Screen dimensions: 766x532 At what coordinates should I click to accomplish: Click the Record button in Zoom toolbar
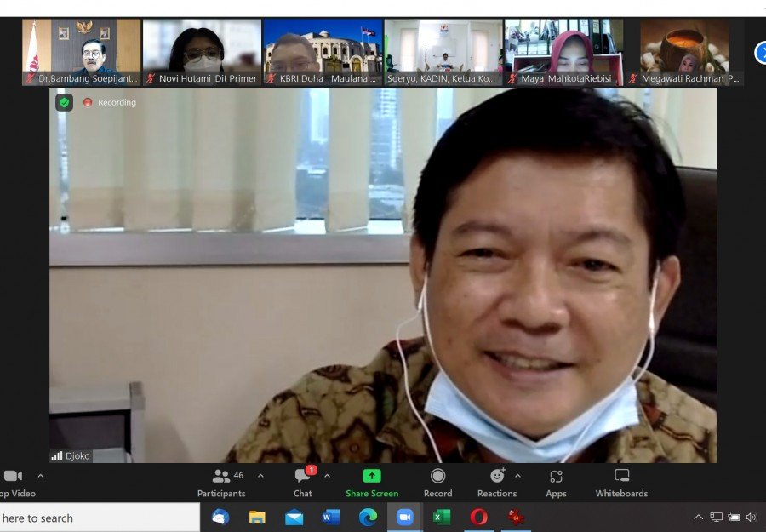(x=437, y=483)
